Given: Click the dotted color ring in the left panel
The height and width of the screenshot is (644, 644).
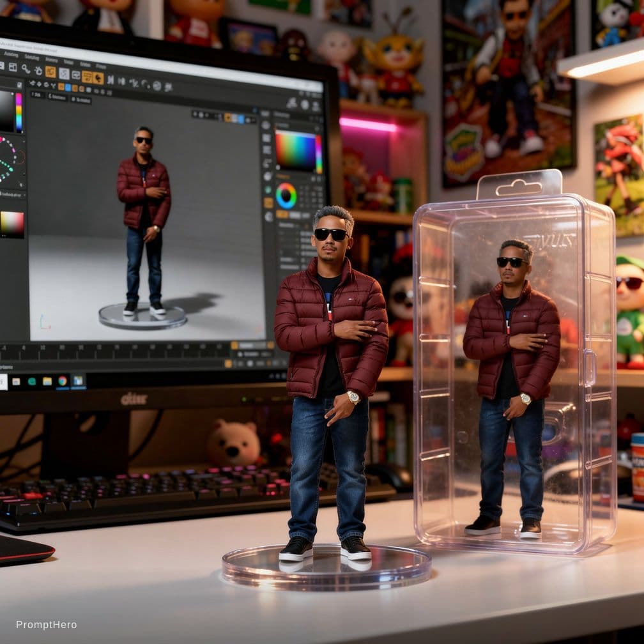Looking at the screenshot, I should [x=9, y=160].
